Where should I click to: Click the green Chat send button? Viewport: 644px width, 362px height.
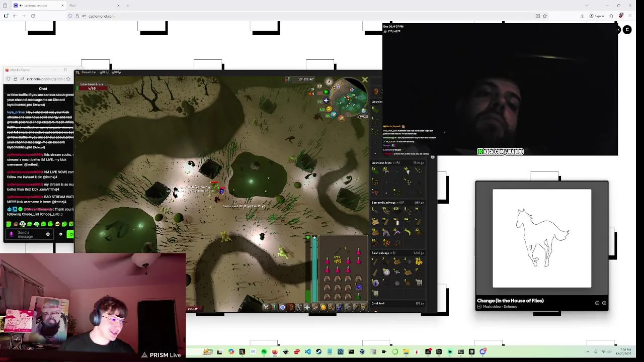(71, 234)
